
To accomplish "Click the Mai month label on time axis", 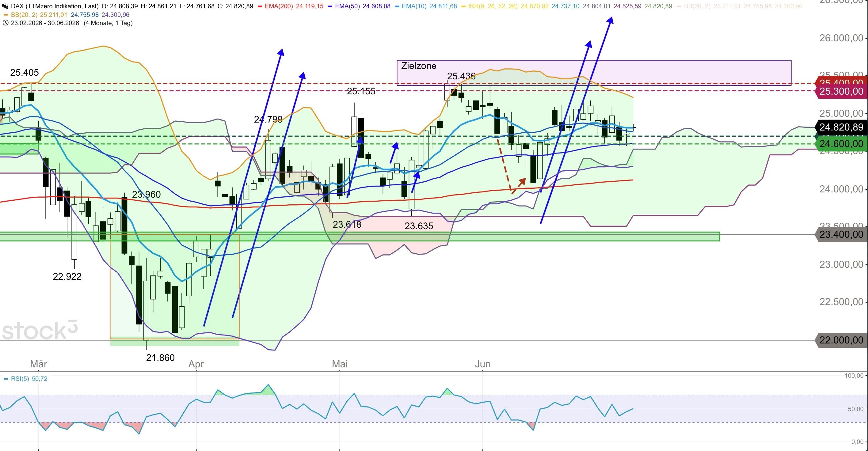I will tap(340, 364).
